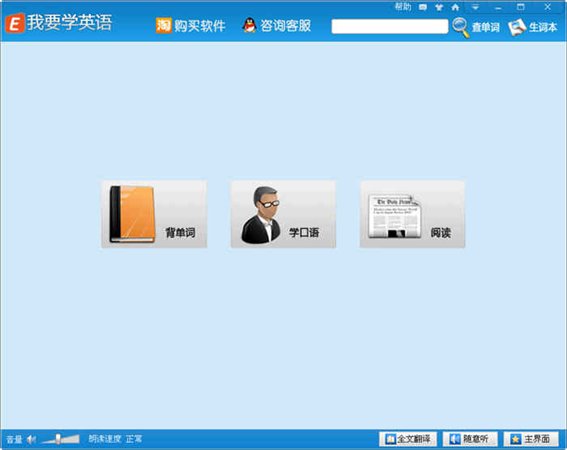
Task: Click the message feedback icon in title bar
Action: [x=423, y=7]
